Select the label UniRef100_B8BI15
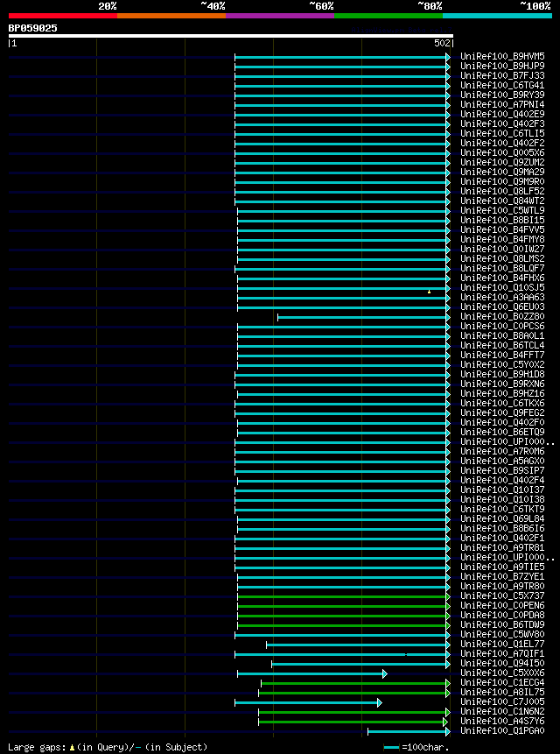This screenshot has width=560, height=754. pyautogui.click(x=502, y=220)
